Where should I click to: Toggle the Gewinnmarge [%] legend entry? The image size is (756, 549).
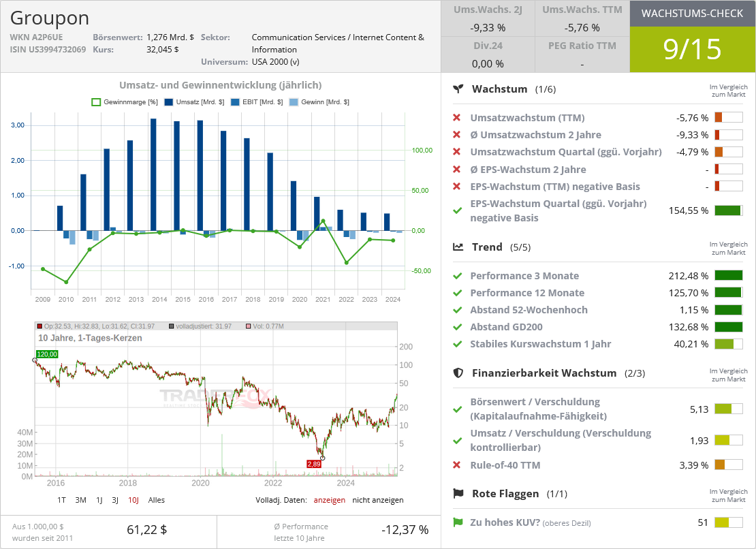pos(125,102)
